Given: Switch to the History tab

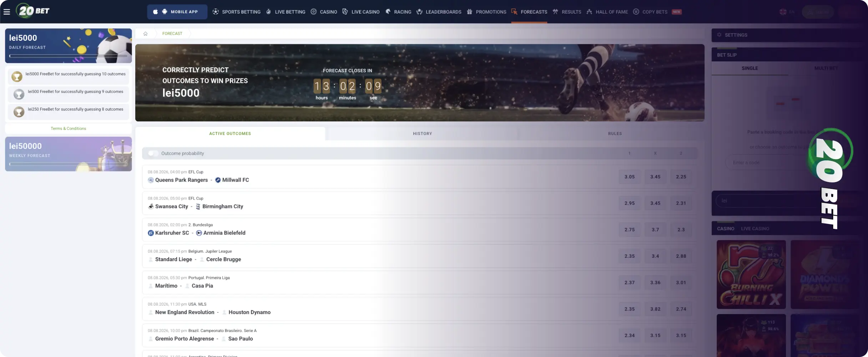Looking at the screenshot, I should (x=422, y=134).
